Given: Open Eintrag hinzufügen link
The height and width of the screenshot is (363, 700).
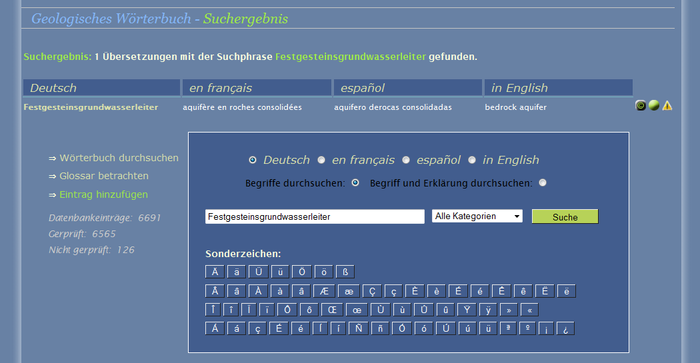Looking at the screenshot, I should point(104,195).
